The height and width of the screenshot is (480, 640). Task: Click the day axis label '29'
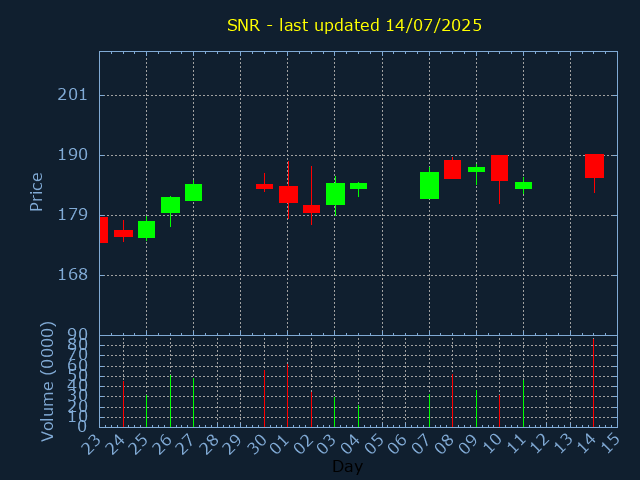(232, 444)
